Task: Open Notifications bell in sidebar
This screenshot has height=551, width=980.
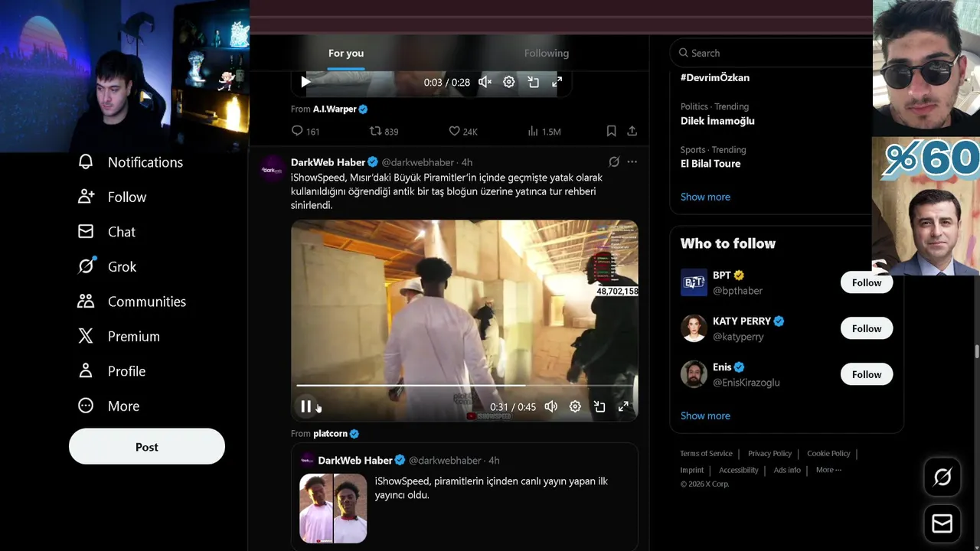Action: 86,162
